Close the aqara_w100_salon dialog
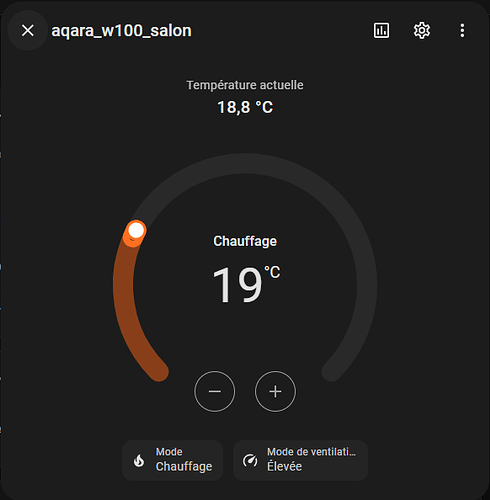The image size is (490, 500). 28,30
